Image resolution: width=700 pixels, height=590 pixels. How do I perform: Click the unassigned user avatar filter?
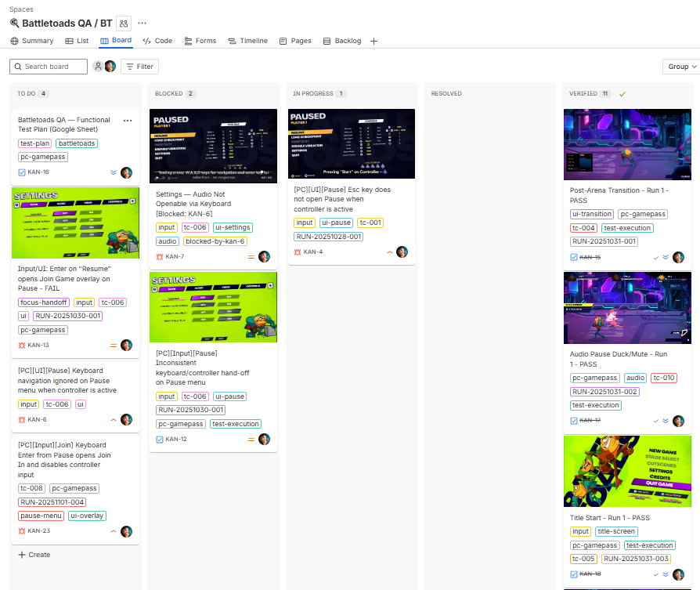[x=98, y=67]
